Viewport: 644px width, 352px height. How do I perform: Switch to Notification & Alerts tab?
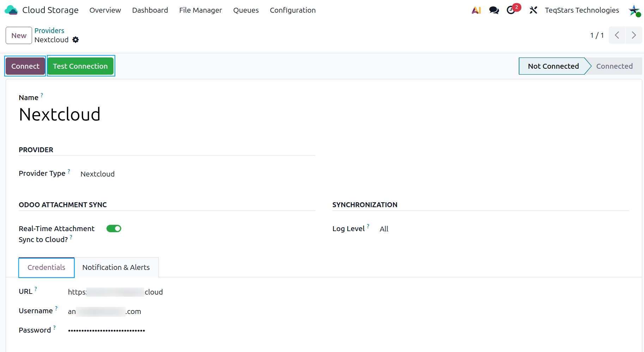[x=116, y=267]
